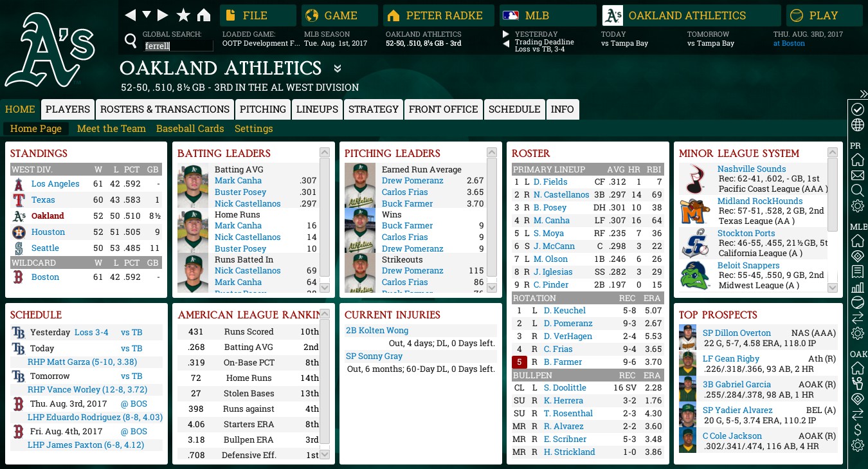
Task: Open prospect SP Dillon Overton
Action: pyautogui.click(x=737, y=333)
